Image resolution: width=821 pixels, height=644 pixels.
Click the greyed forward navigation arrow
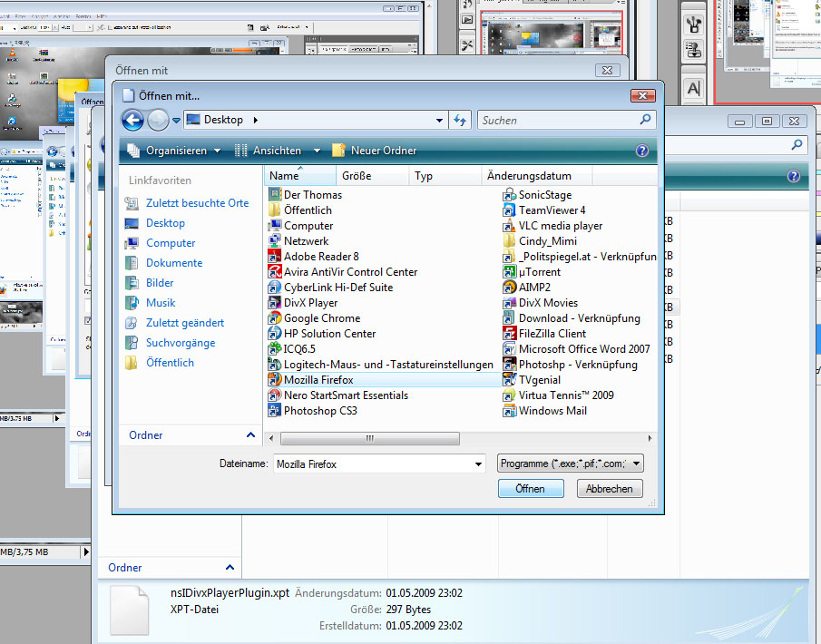click(158, 121)
